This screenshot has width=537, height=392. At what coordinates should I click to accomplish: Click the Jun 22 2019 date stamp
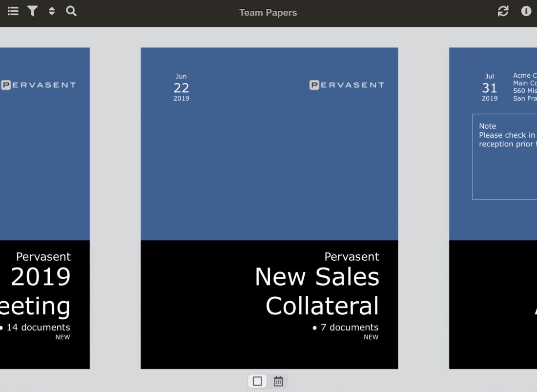[181, 87]
